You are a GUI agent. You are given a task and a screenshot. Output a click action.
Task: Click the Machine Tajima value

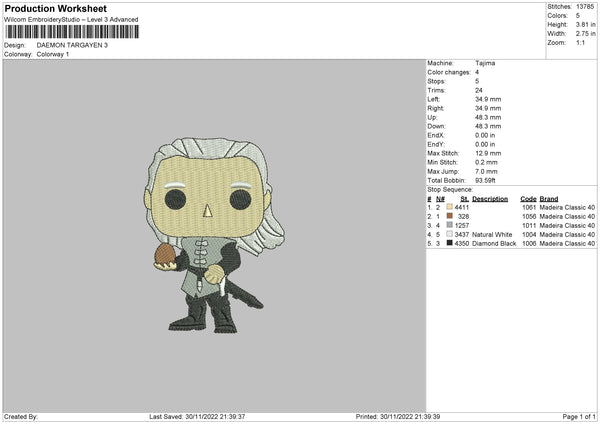[485, 63]
